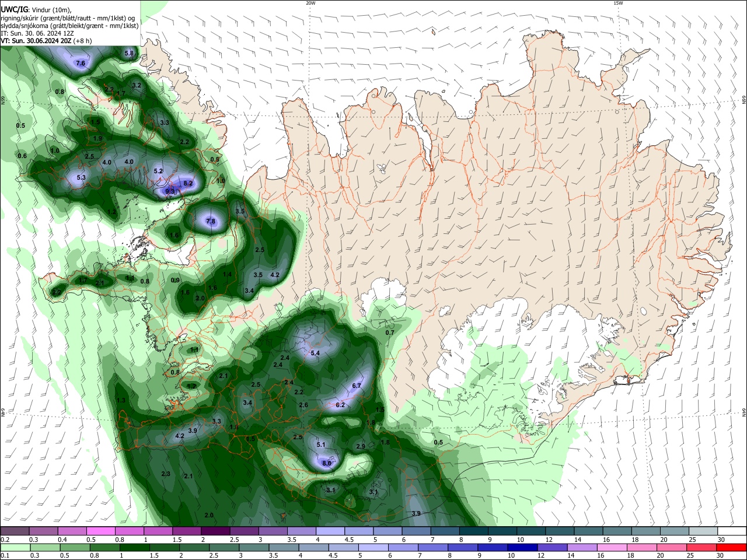
Task: Click the 6.7 precipitation value
Action: (x=357, y=386)
